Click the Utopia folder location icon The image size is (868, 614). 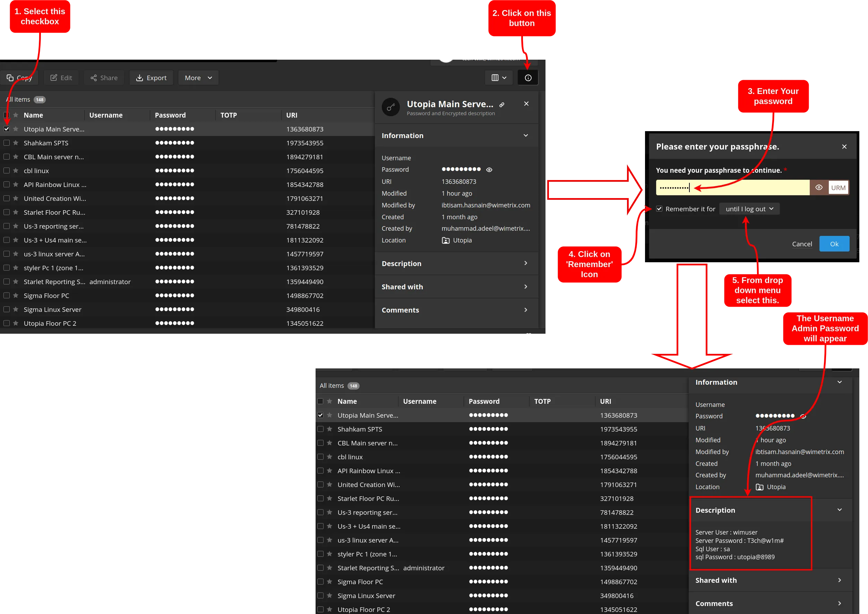[446, 240]
